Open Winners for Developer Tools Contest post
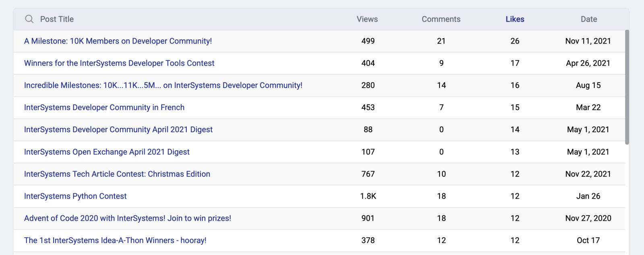The width and height of the screenshot is (644, 255). (119, 63)
